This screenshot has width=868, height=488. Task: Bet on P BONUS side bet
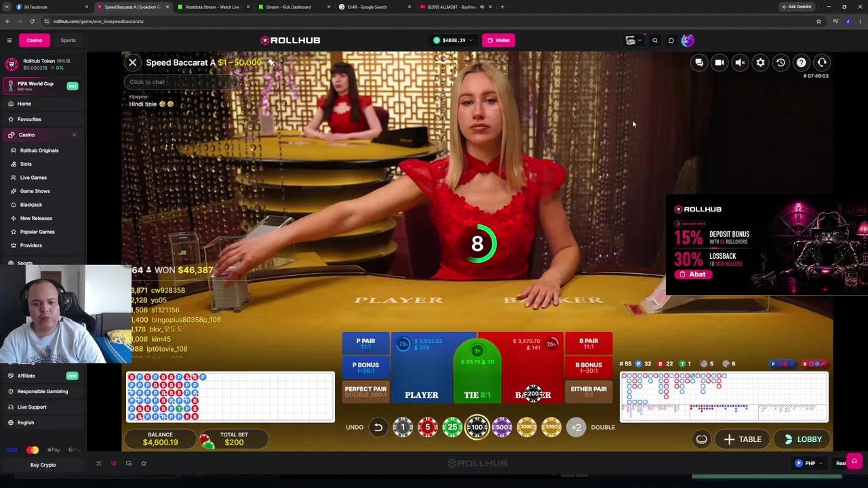coord(366,368)
